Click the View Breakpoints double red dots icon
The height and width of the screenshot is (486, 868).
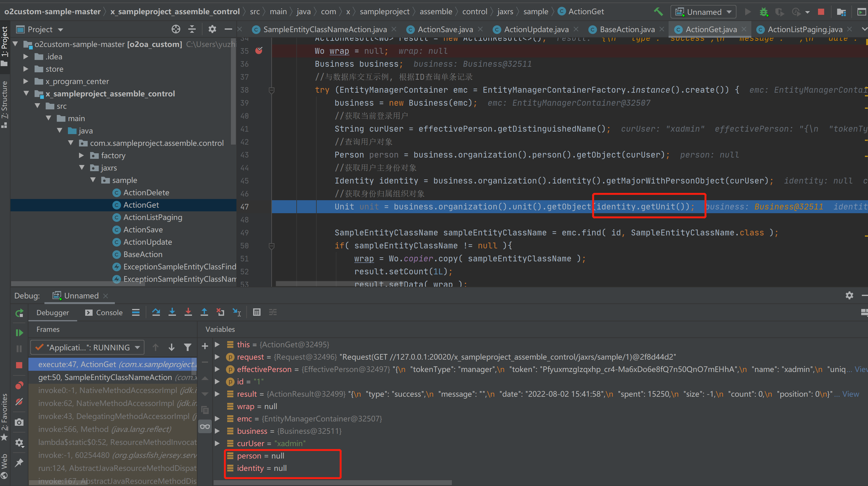(19, 385)
